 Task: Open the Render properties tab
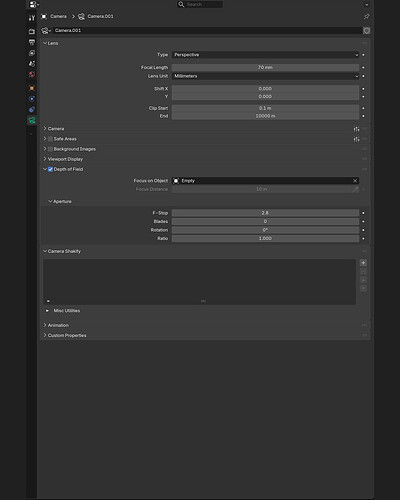pyautogui.click(x=32, y=31)
